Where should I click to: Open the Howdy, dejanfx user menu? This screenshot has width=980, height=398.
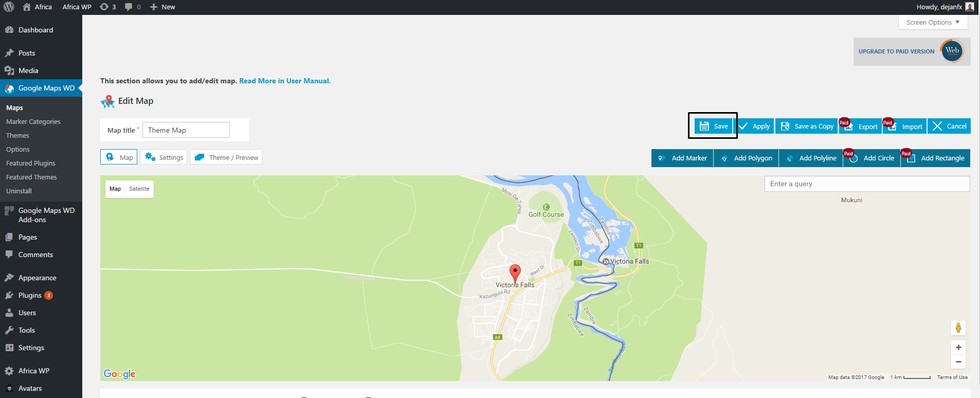944,7
